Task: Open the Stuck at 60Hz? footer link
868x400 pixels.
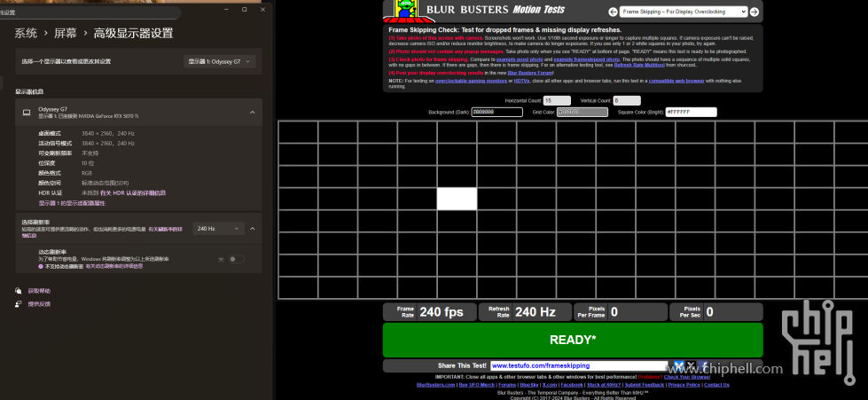Action: pyautogui.click(x=604, y=385)
